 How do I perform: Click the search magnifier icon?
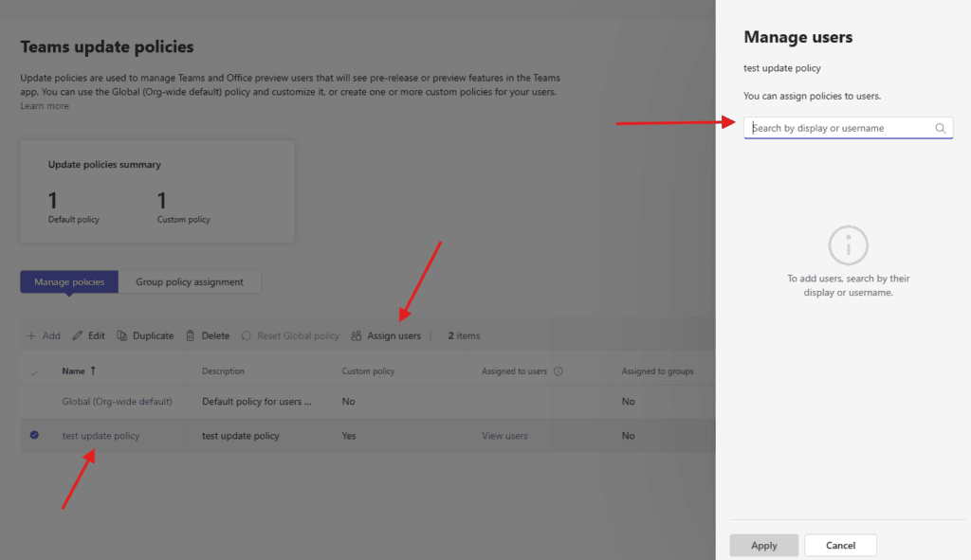pyautogui.click(x=941, y=128)
